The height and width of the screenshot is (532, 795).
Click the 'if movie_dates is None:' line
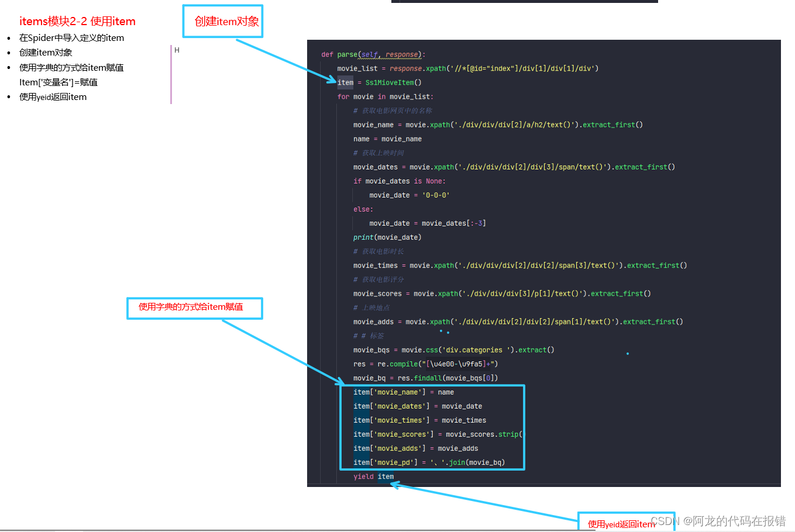point(400,181)
